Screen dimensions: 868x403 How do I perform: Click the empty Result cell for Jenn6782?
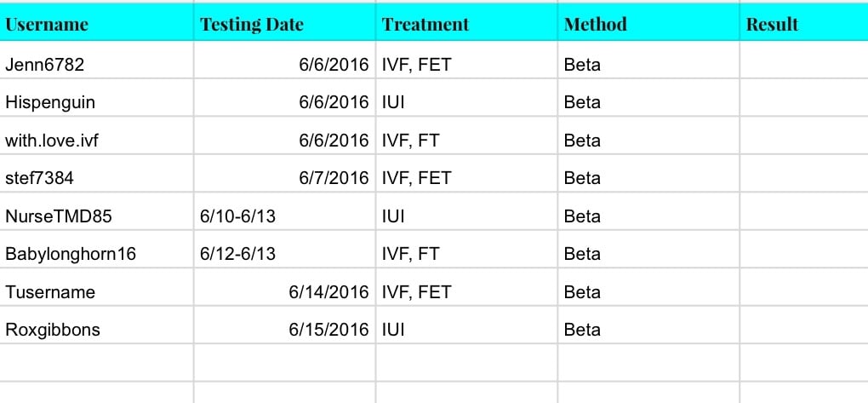pos(802,65)
